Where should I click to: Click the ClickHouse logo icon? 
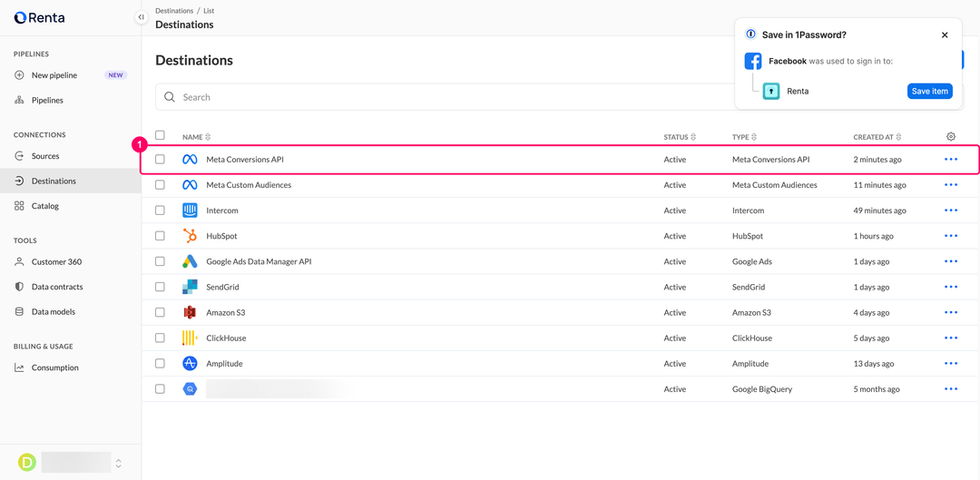pos(190,338)
